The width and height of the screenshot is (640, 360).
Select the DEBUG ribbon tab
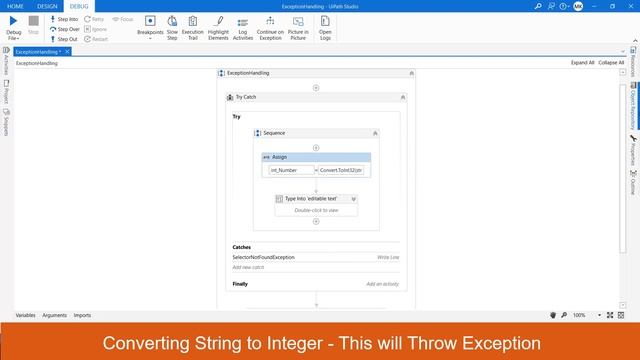click(79, 6)
